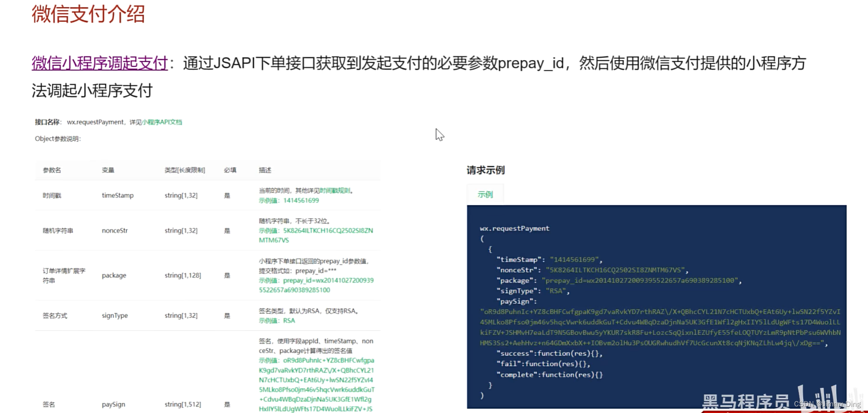Select the paySign variable cell

(114, 404)
